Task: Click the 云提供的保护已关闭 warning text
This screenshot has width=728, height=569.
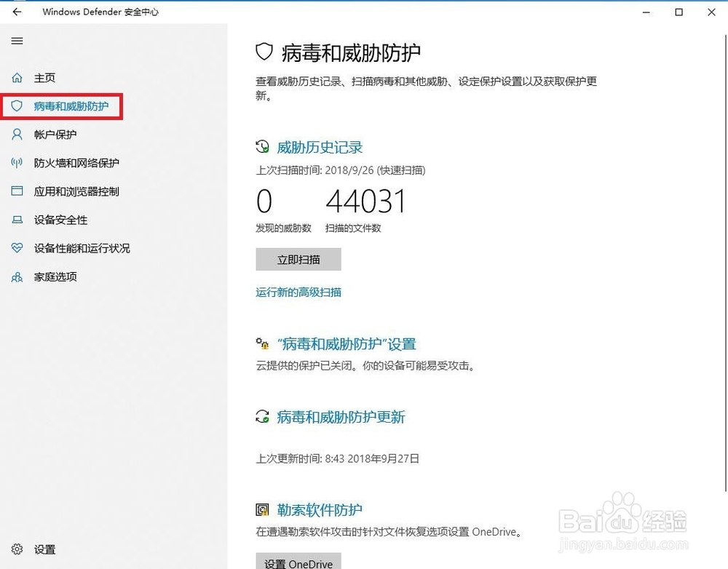Action: click(x=366, y=366)
